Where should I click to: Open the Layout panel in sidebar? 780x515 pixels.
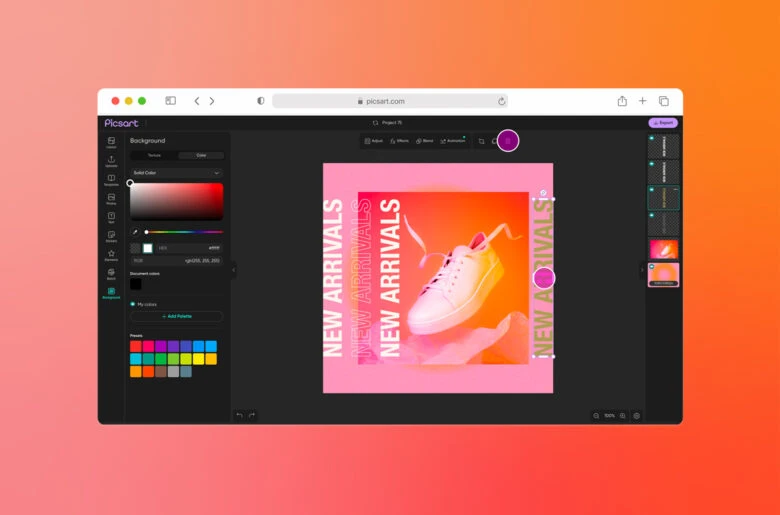pos(111,142)
